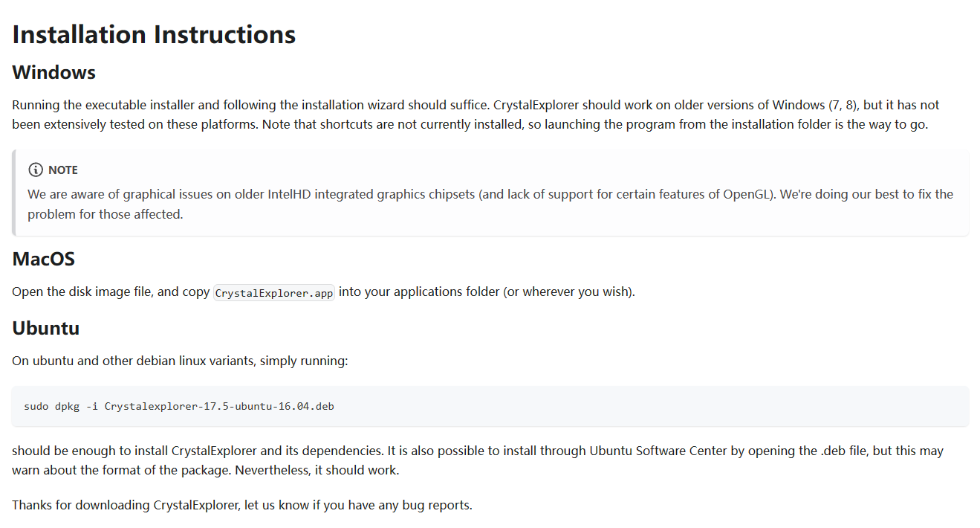Click the word sudo in the command
The height and width of the screenshot is (528, 980).
(36, 406)
